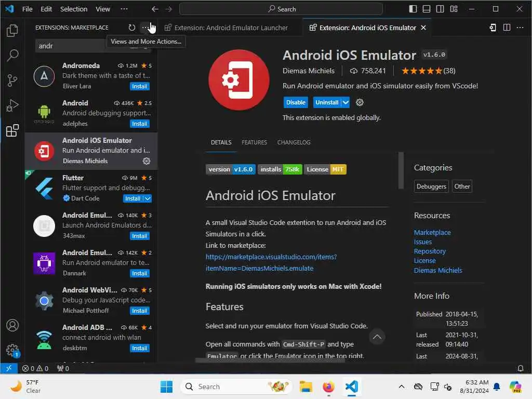Open the Search view in activity bar
The image size is (532, 399).
(x=12, y=55)
